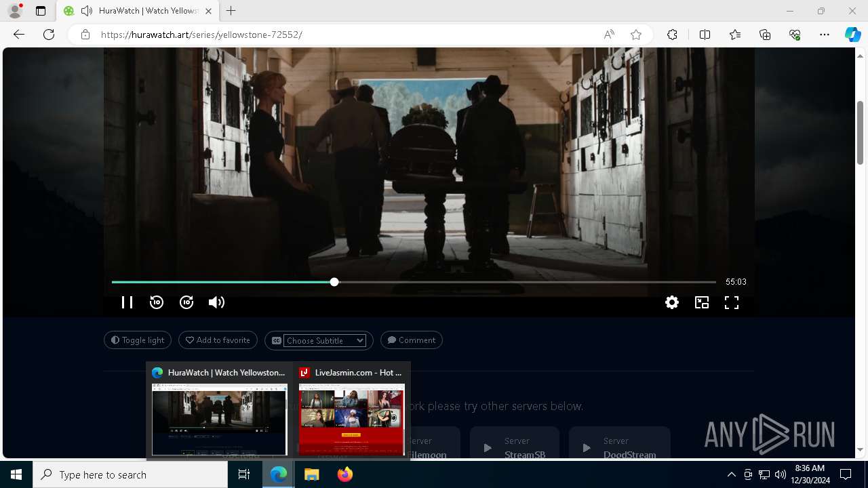
Task: Open video player settings gear
Action: point(672,302)
